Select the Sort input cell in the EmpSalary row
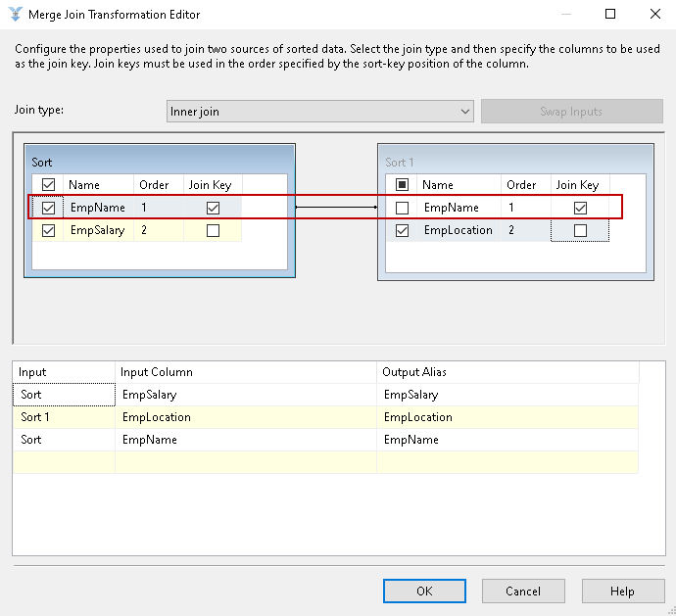The height and width of the screenshot is (616, 676). (64, 395)
